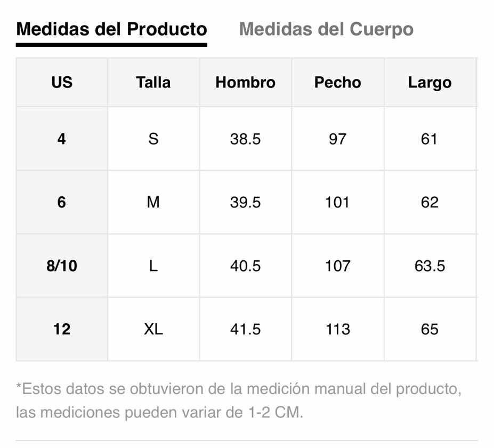Switch to Medidas del Cuerpo tab
Viewport: 494px width, 448px height.
tap(326, 29)
